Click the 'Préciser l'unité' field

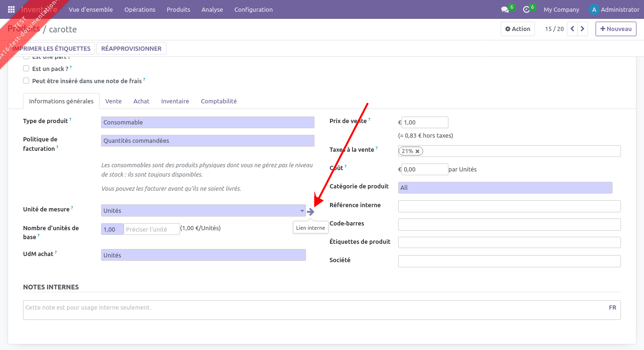152,229
